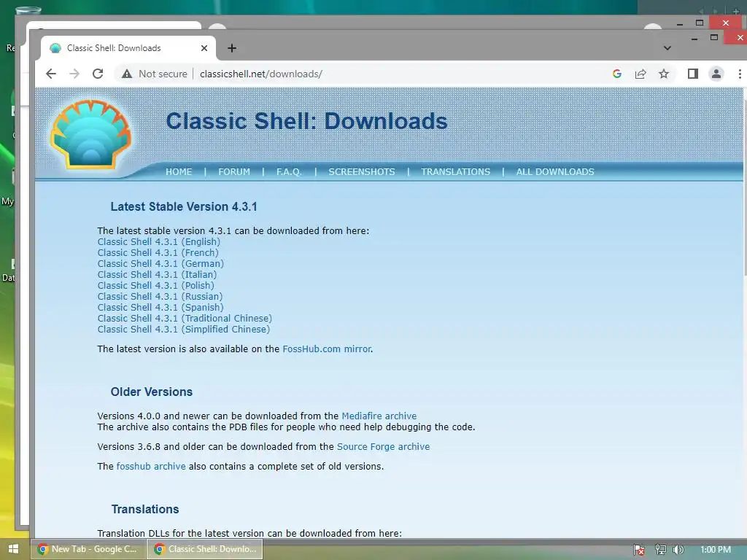Go back using the browser back arrow
This screenshot has height=560, width=747.
(x=51, y=74)
